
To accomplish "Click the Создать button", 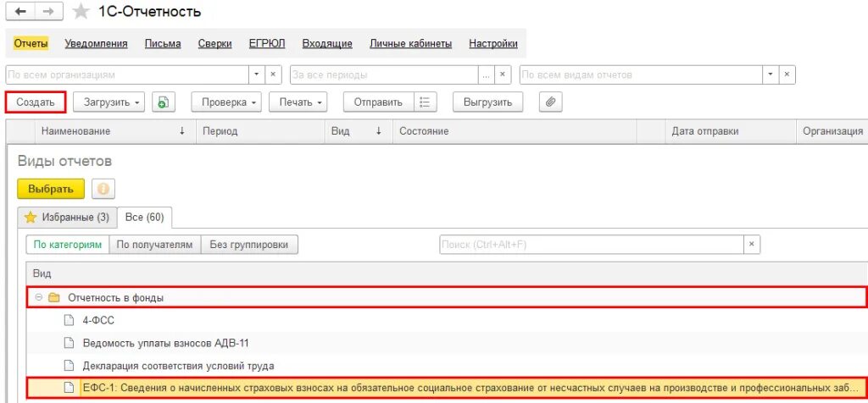I will click(x=36, y=102).
